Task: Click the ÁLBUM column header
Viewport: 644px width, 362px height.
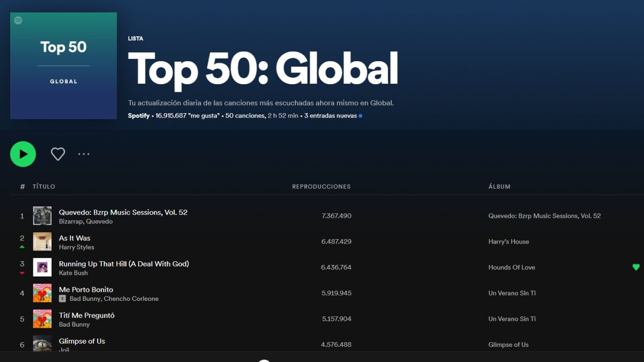Action: 499,187
